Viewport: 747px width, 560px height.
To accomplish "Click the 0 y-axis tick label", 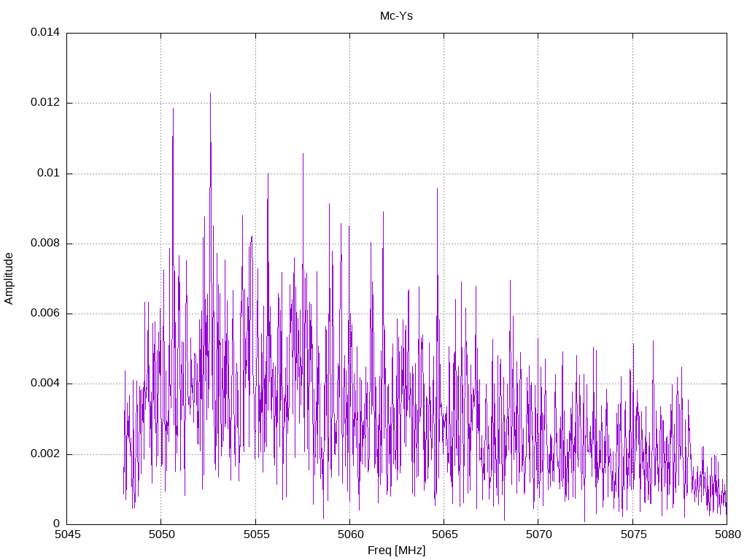I will point(57,524).
